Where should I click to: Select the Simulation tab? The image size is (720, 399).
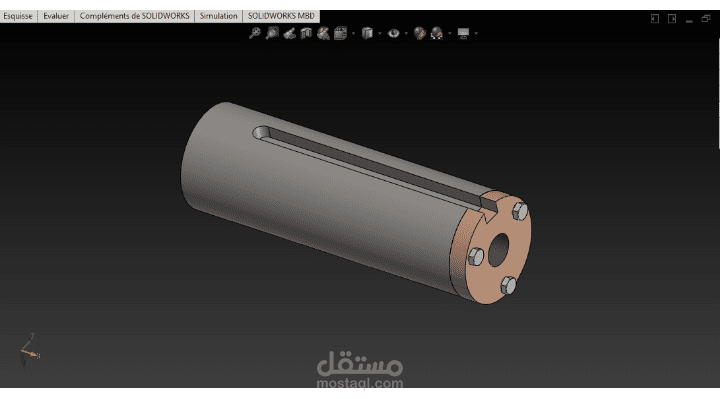click(x=219, y=16)
